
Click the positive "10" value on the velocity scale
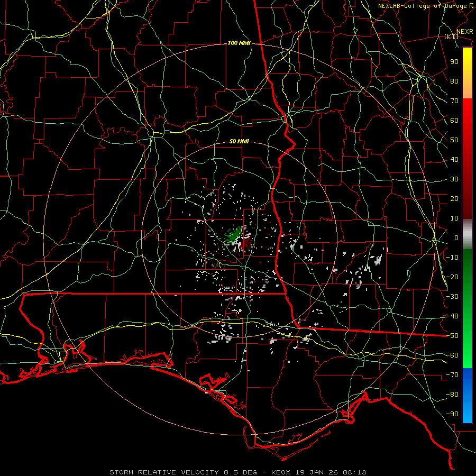(x=454, y=218)
